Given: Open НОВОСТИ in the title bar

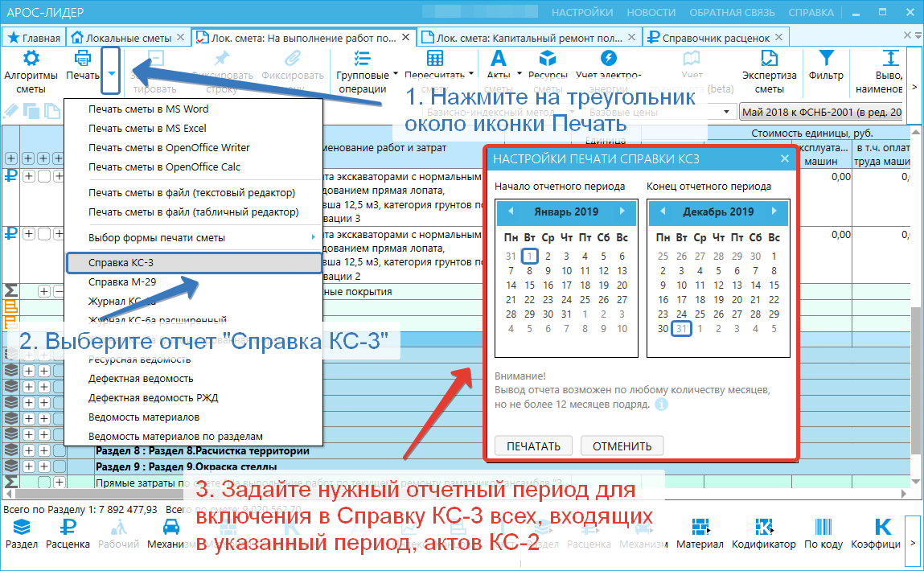Looking at the screenshot, I should pos(651,12).
